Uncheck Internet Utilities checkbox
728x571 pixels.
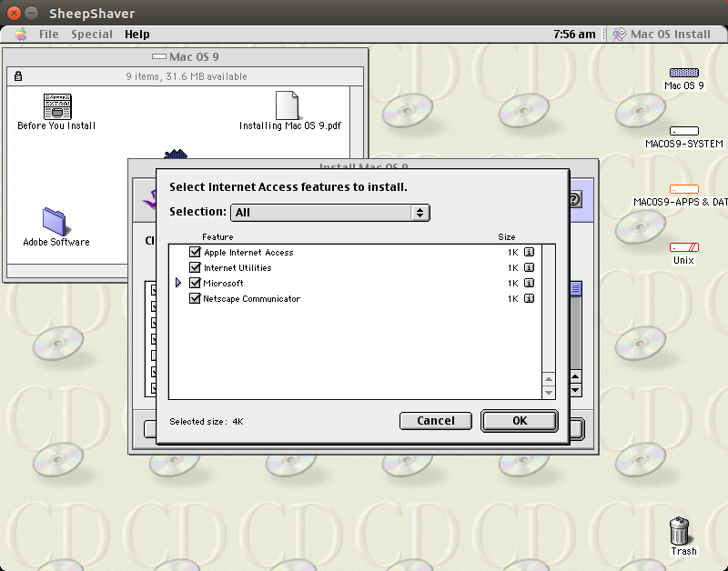pos(195,267)
